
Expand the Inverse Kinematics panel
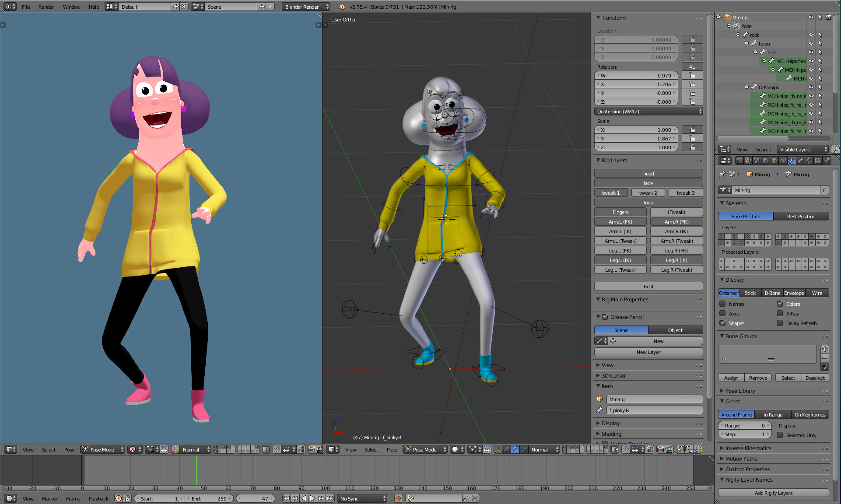748,448
